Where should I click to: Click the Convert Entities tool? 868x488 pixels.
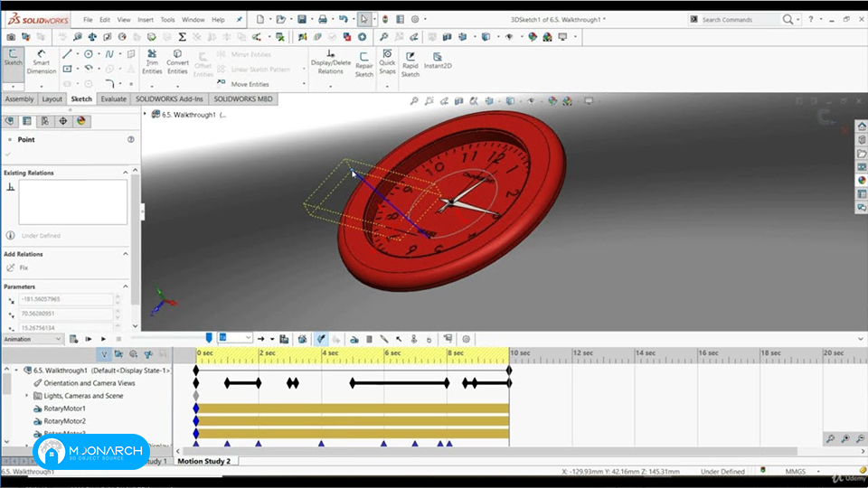click(x=177, y=62)
